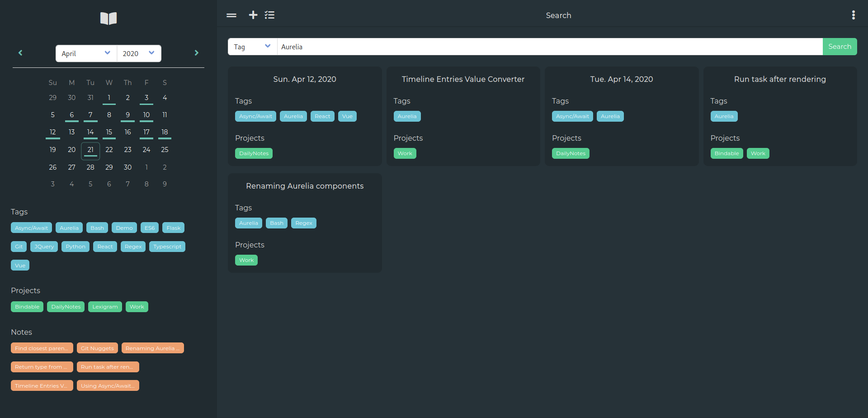Viewport: 868px width, 418px height.
Task: Open the Work project in sidebar
Action: (137, 307)
